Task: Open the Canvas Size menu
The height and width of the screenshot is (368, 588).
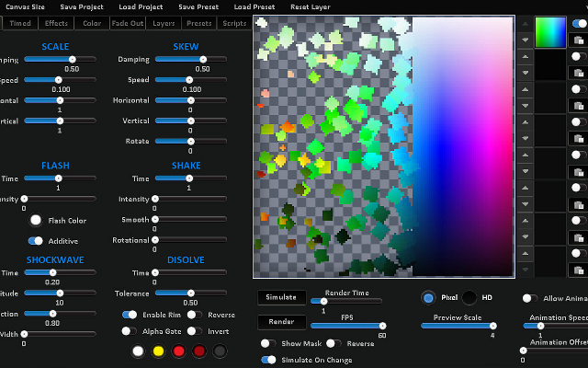Action: [x=25, y=6]
